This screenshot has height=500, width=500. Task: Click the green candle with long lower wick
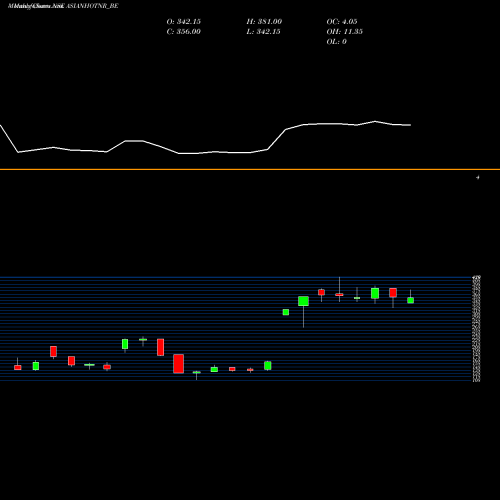(303, 301)
